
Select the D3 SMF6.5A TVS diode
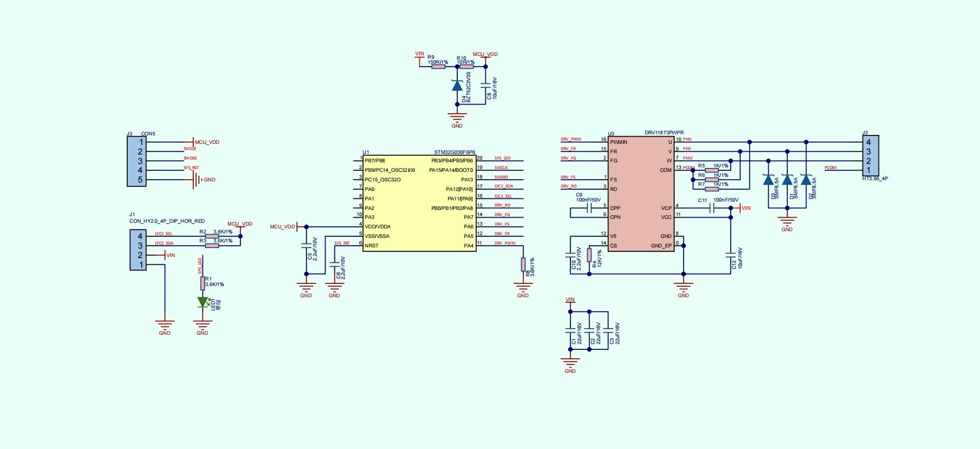pos(768,180)
